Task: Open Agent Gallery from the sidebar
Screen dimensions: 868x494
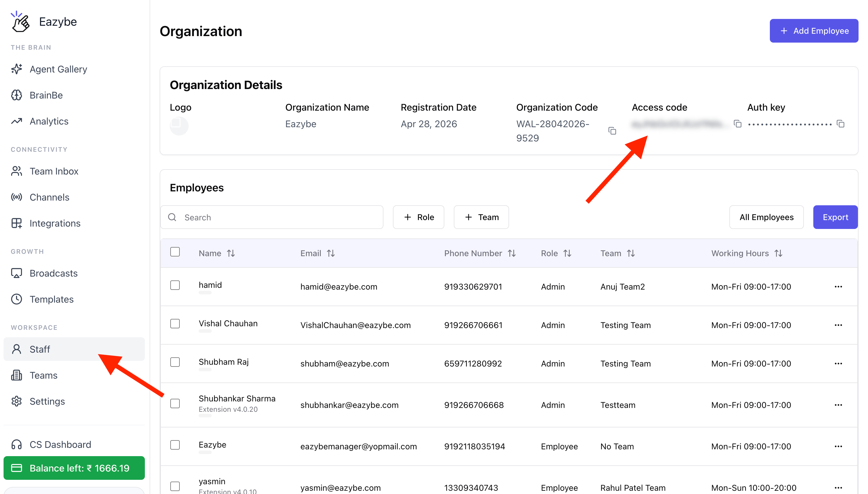Action: point(74,69)
